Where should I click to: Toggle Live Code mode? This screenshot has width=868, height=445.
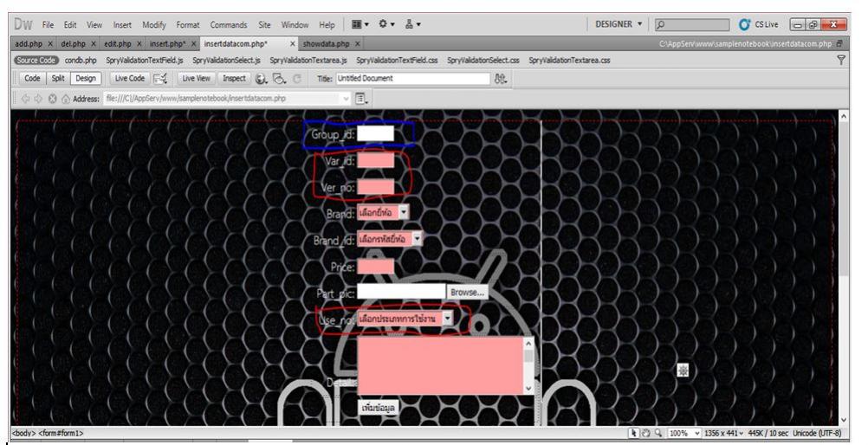click(130, 79)
